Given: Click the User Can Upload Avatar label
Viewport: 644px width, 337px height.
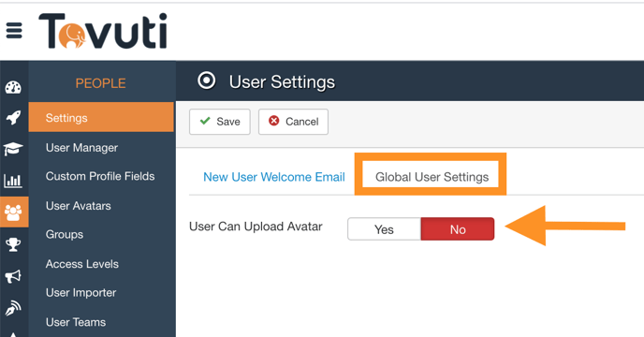Looking at the screenshot, I should (256, 227).
